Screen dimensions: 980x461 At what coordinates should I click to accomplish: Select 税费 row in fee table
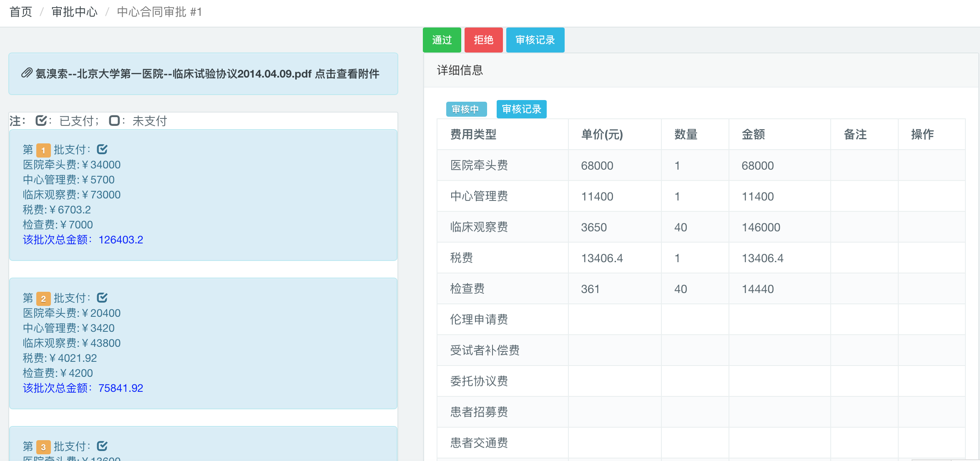coord(701,258)
